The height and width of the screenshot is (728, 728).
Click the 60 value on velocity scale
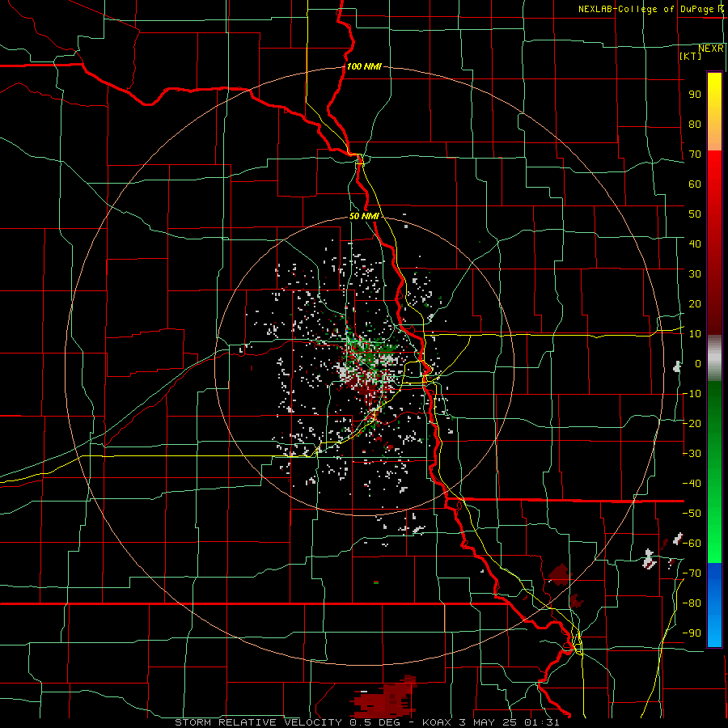695,184
